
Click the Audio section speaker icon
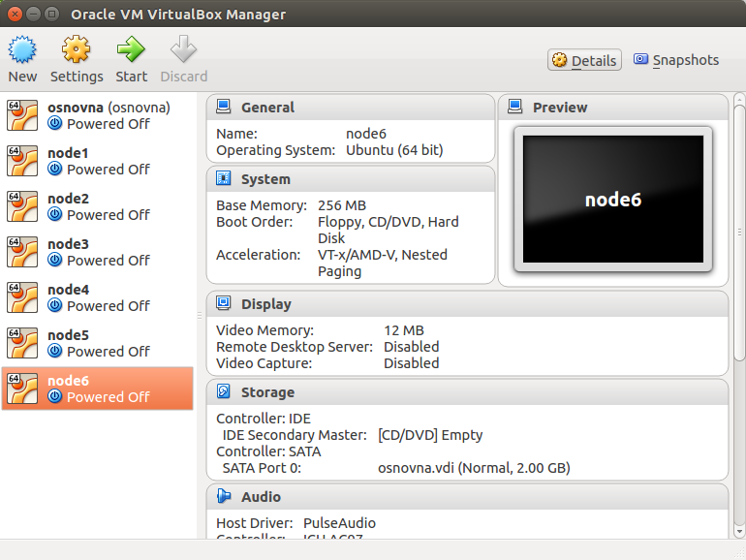pos(224,497)
